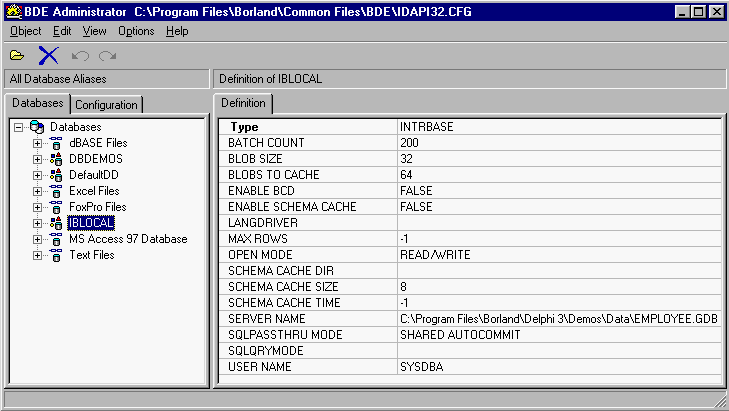Open the Object menu
The image size is (729, 411).
pos(26,31)
